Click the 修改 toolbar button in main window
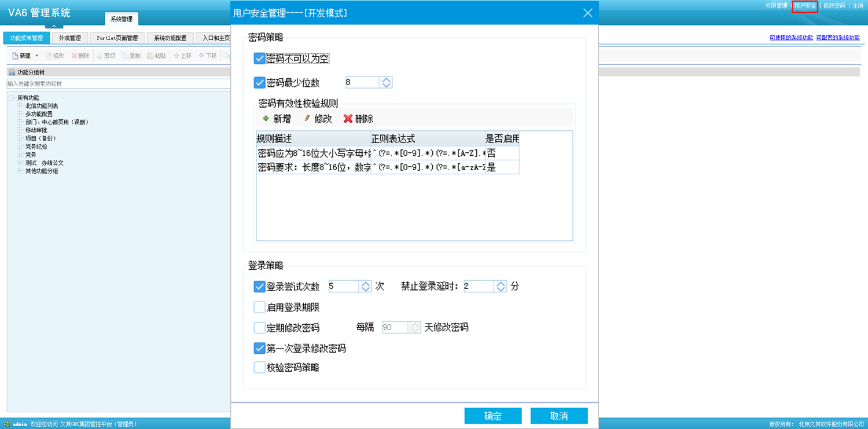 point(54,56)
